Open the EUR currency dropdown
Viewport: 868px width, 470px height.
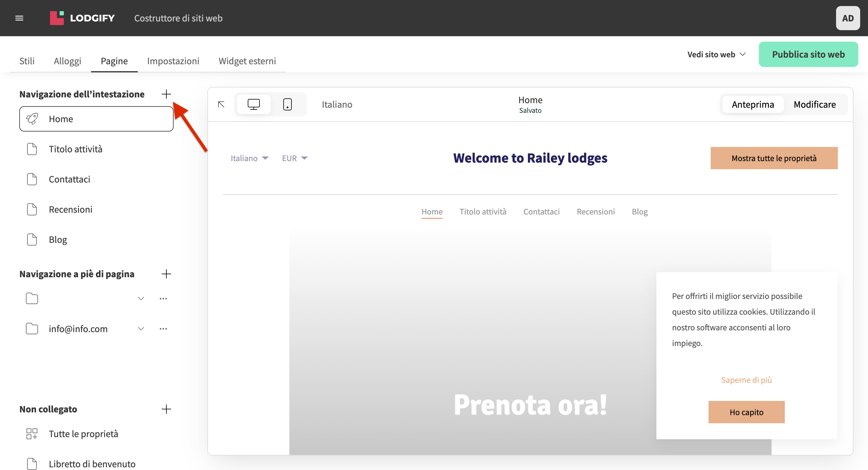click(295, 158)
